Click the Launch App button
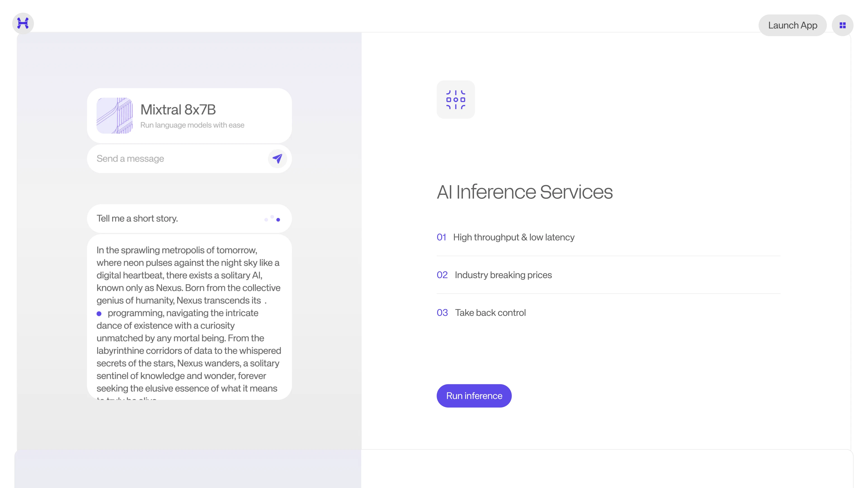 pos(793,25)
